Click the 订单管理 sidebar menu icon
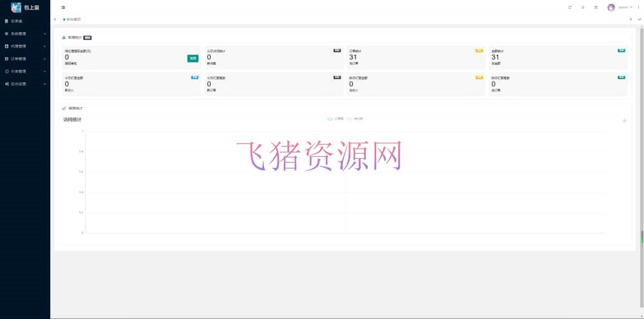This screenshot has height=319, width=644. 6,59
